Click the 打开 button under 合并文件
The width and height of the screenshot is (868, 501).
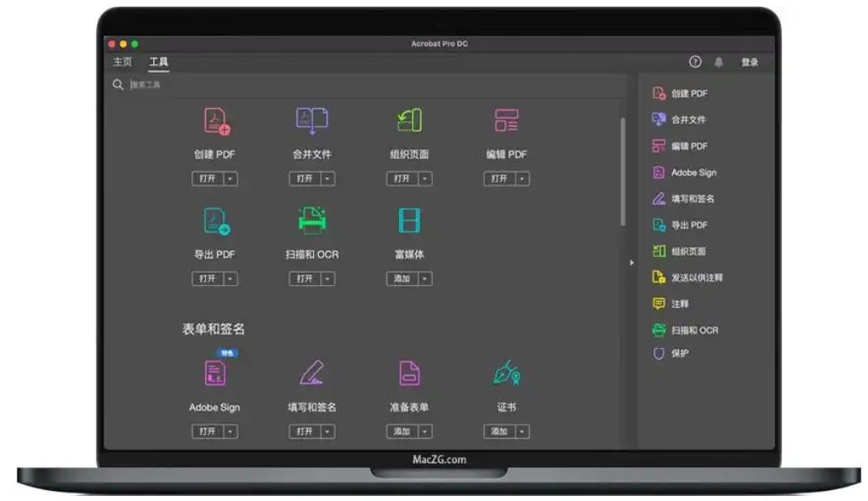305,179
